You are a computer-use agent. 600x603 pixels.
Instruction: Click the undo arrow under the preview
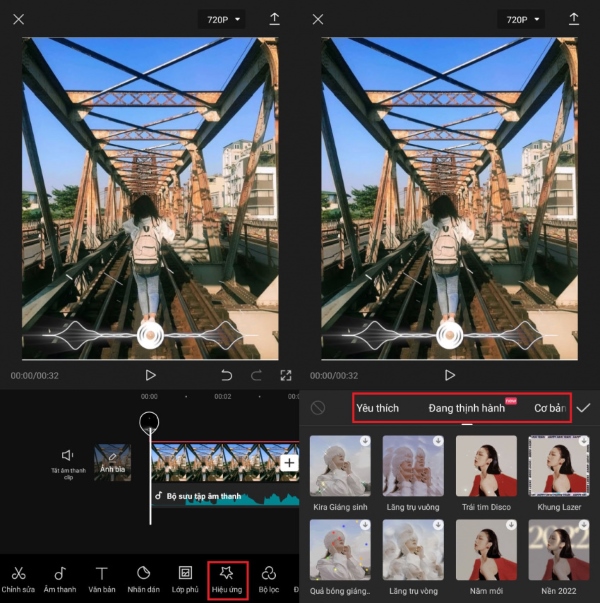(227, 375)
